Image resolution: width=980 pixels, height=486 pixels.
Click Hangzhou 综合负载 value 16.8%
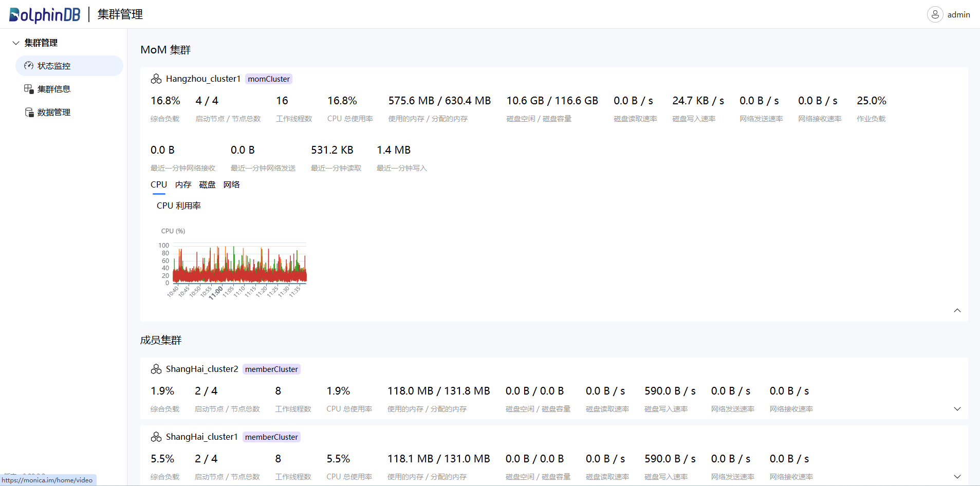[x=165, y=101]
